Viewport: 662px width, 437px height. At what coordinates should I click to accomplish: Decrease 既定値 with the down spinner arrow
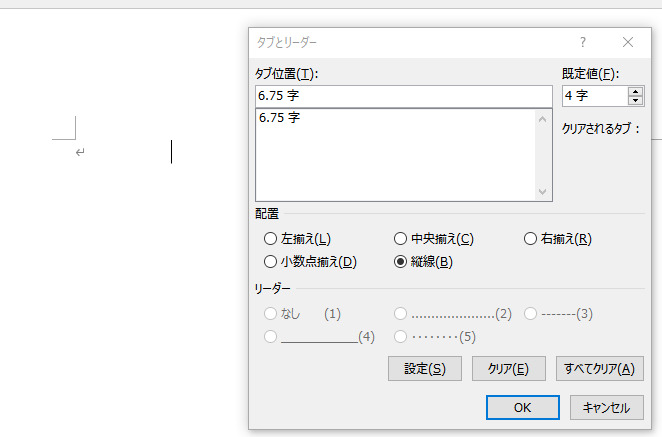(x=635, y=100)
